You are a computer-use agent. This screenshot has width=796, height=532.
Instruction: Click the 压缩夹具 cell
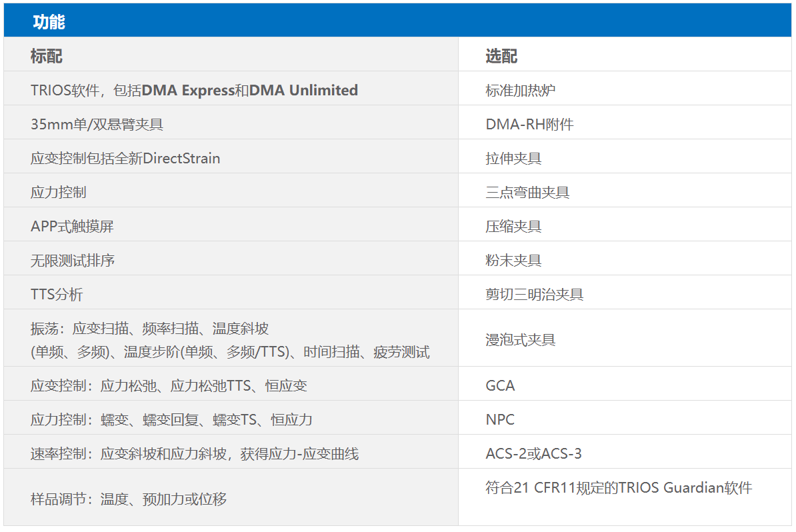(x=513, y=226)
